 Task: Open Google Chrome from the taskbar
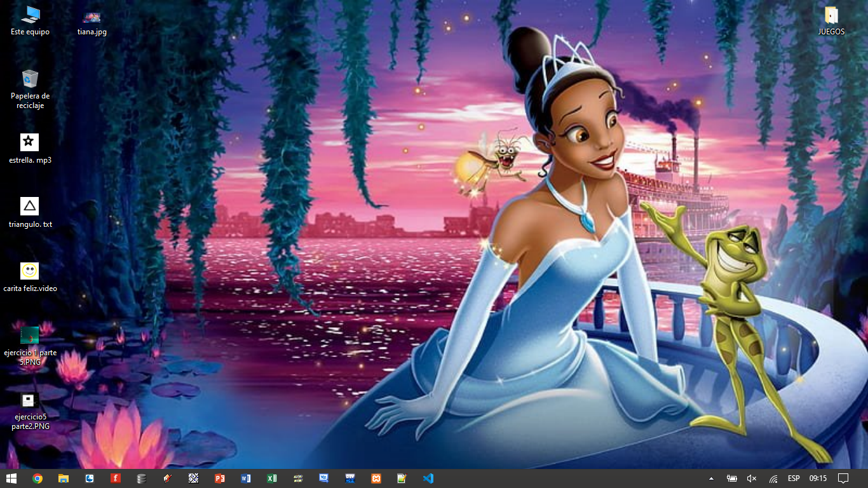click(x=37, y=478)
